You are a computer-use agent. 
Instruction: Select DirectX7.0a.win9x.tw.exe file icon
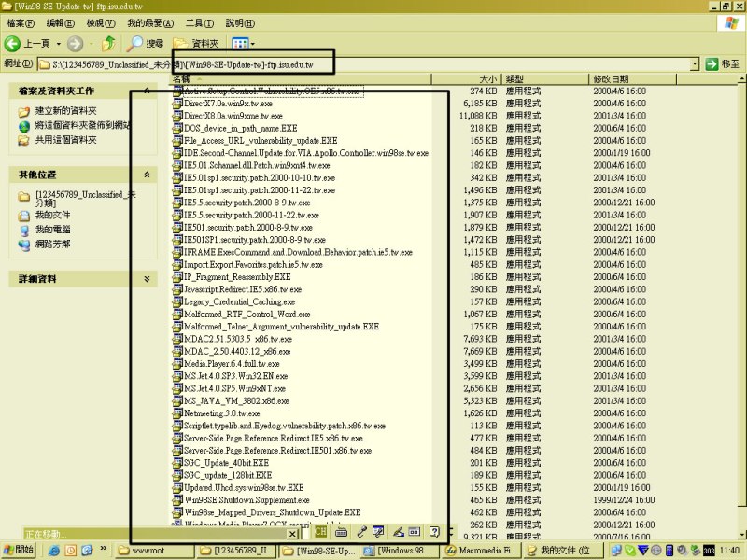pos(177,104)
